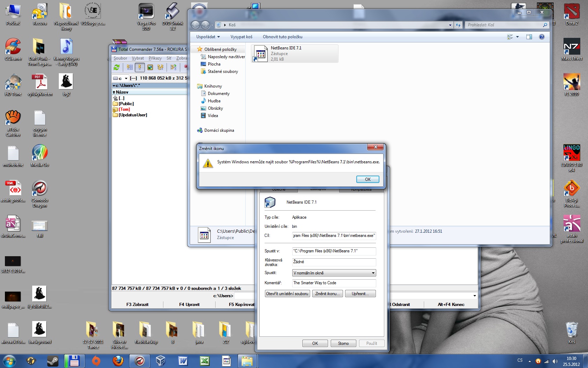Select Videa library in navigation pane
The width and height of the screenshot is (588, 368).
tap(209, 116)
